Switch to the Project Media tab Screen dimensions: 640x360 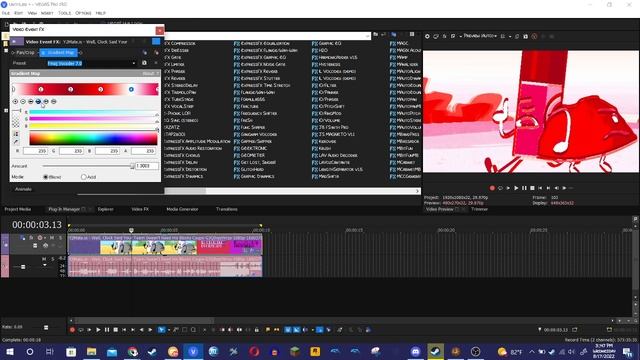point(18,209)
